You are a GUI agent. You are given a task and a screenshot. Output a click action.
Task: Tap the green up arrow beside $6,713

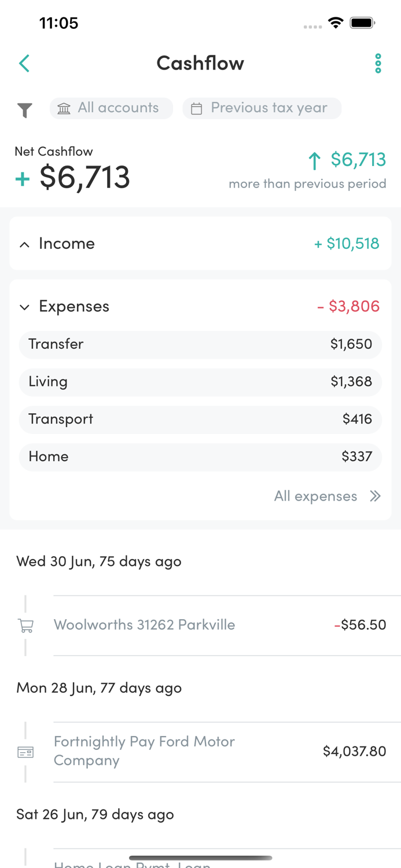(x=315, y=161)
